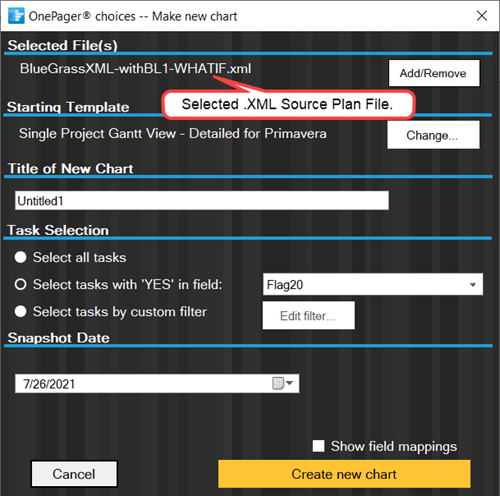Click the 'Selected .XML Source Plan File.' callout
This screenshot has width=500, height=496.
288,104
